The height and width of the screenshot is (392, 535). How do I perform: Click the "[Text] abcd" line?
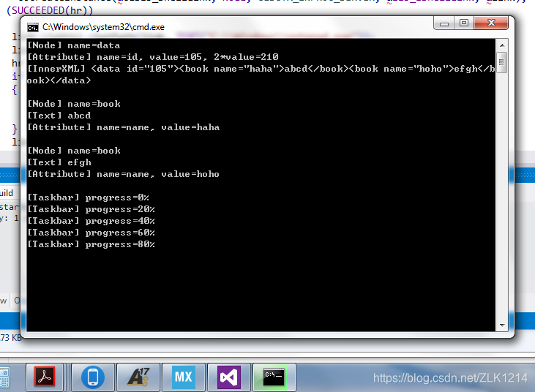(59, 116)
